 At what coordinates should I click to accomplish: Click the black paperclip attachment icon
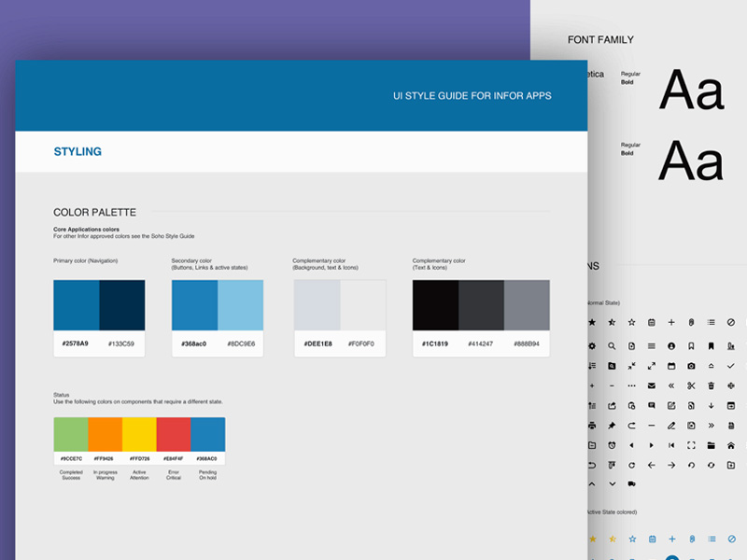[691, 322]
